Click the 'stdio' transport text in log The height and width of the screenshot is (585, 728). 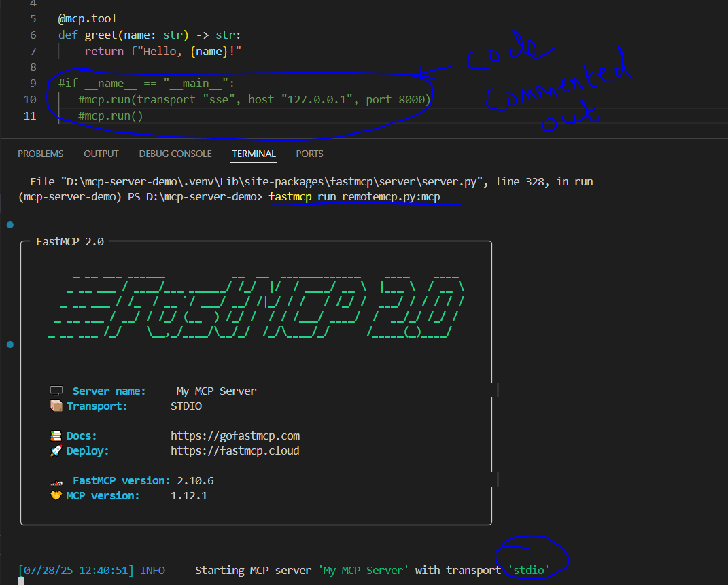click(x=529, y=570)
